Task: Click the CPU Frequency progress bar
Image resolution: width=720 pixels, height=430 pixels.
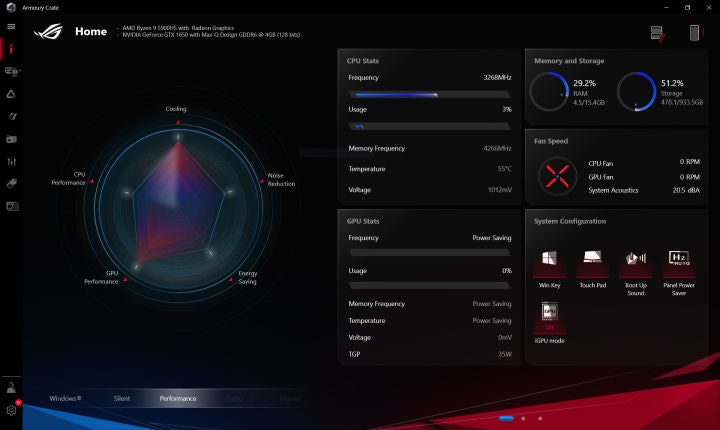Action: tap(429, 95)
